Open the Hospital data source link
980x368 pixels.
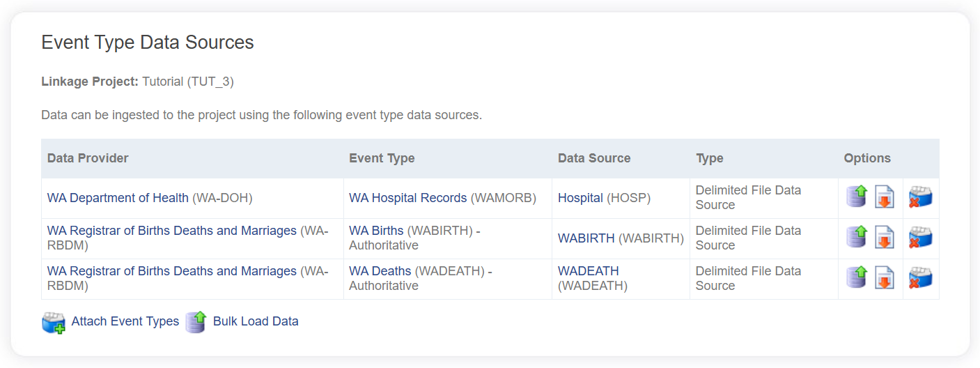pyautogui.click(x=580, y=198)
